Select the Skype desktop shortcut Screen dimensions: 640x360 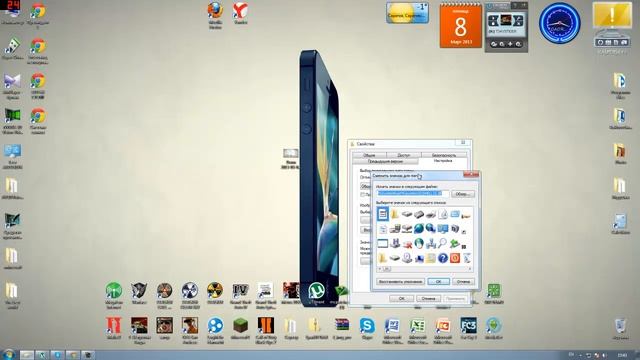367,329
